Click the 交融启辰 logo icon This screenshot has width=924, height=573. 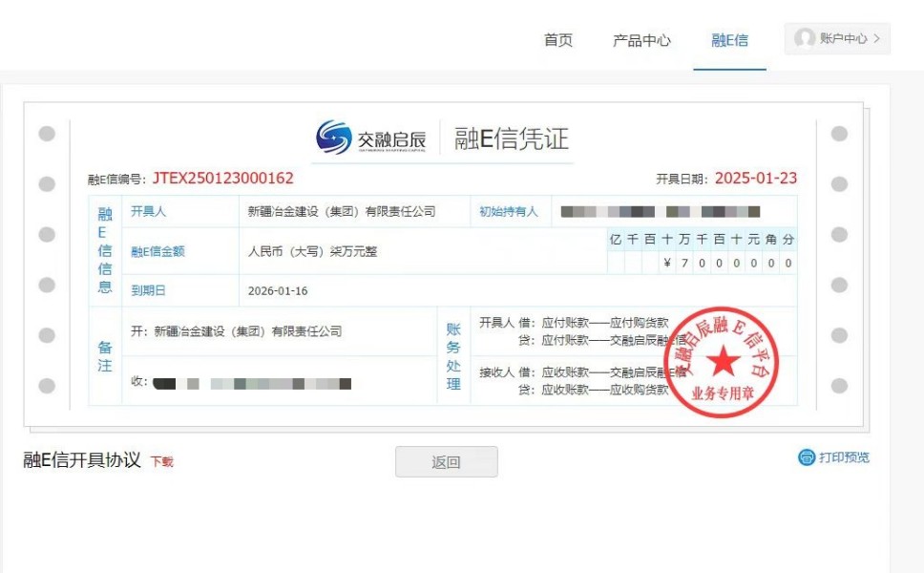pos(333,138)
